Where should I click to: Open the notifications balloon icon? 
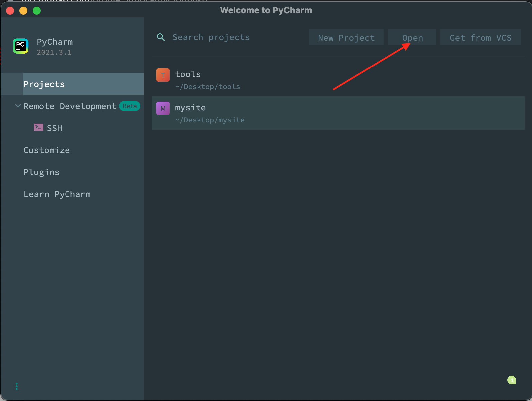tap(512, 380)
